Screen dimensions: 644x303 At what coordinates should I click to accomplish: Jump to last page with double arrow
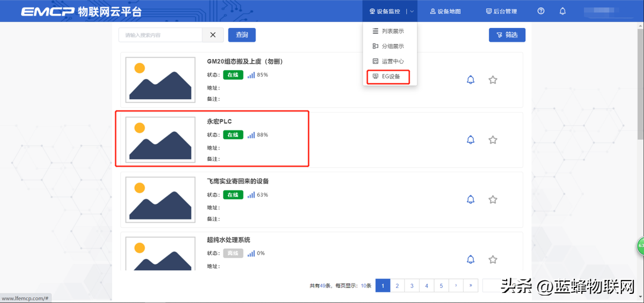pyautogui.click(x=471, y=285)
